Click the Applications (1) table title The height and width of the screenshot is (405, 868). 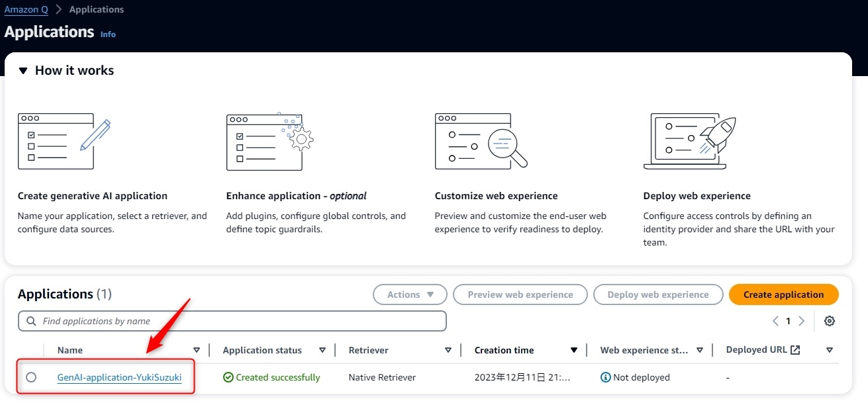(x=65, y=294)
